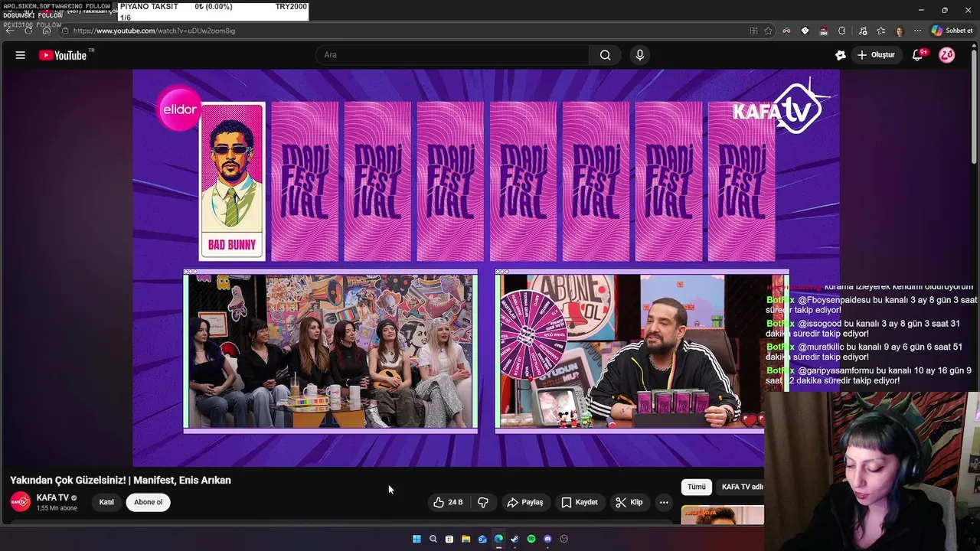Open Sohbet et Copilot chat button
980x551 pixels.
click(952, 31)
